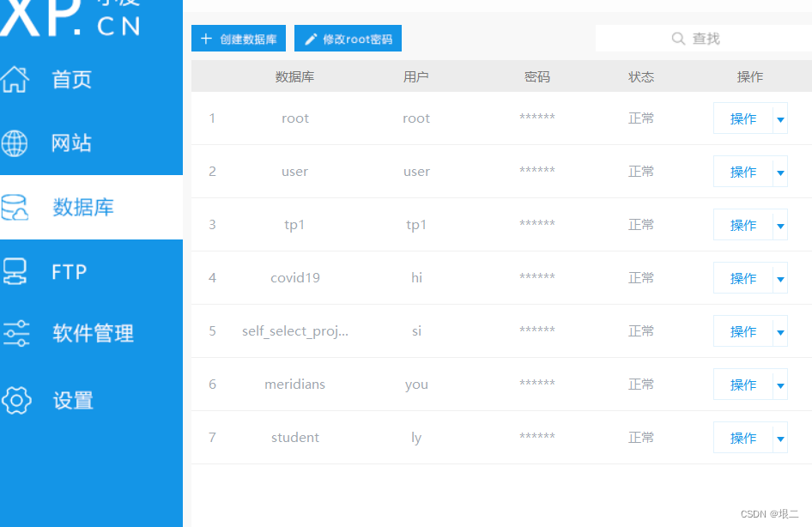The width and height of the screenshot is (812, 527).
Task: Expand the 操作 dropdown for root database
Action: tap(779, 118)
